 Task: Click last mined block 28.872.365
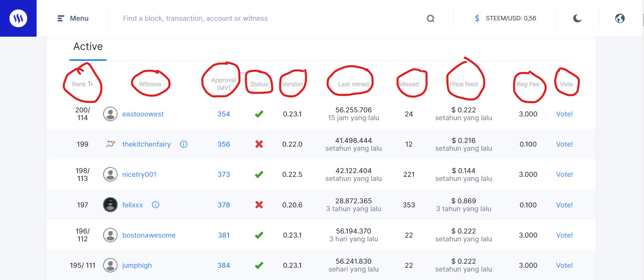(354, 201)
